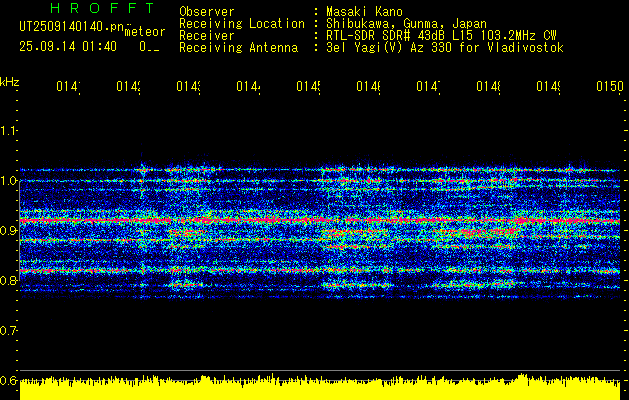Click the HROFFT title text
Image resolution: width=629 pixels, height=400 pixels.
coord(103,8)
